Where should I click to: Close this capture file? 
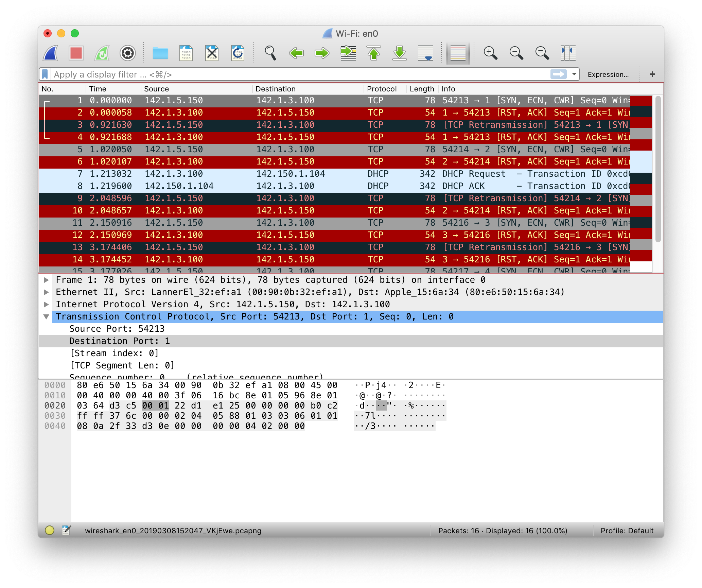point(212,53)
